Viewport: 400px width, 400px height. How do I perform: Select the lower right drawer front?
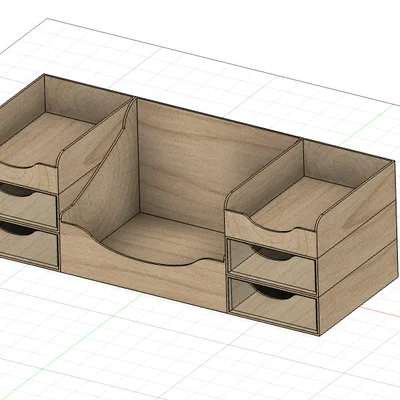tap(273, 304)
